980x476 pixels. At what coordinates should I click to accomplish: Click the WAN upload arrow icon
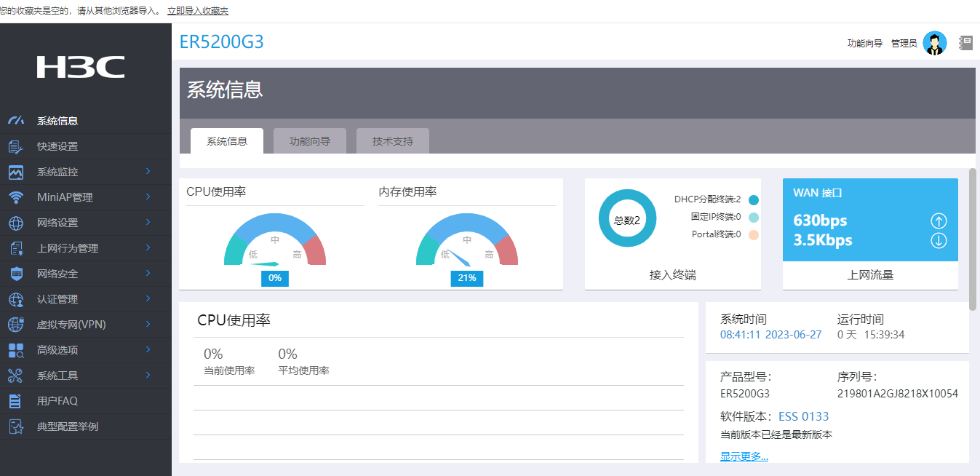pos(939,221)
